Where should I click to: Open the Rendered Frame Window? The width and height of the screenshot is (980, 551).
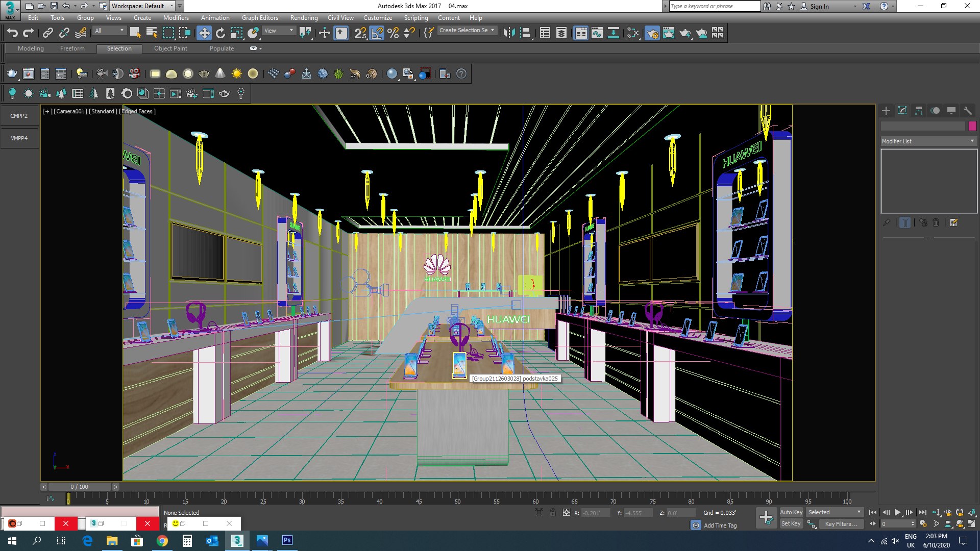(x=669, y=33)
